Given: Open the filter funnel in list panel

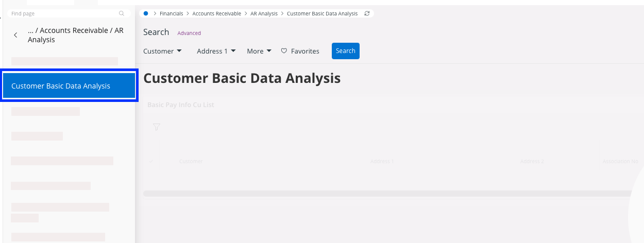Looking at the screenshot, I should (157, 127).
